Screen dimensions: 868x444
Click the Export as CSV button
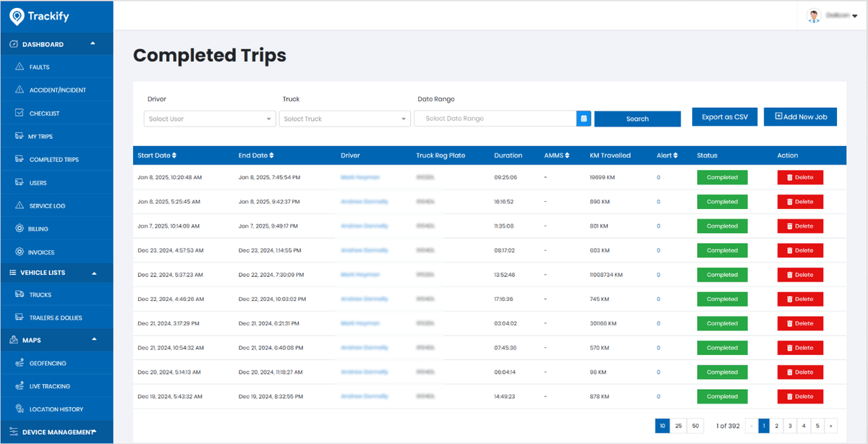click(x=725, y=117)
